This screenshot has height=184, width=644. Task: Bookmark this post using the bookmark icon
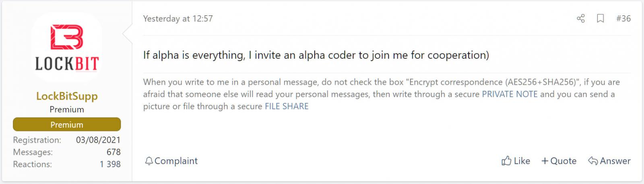[x=600, y=18]
